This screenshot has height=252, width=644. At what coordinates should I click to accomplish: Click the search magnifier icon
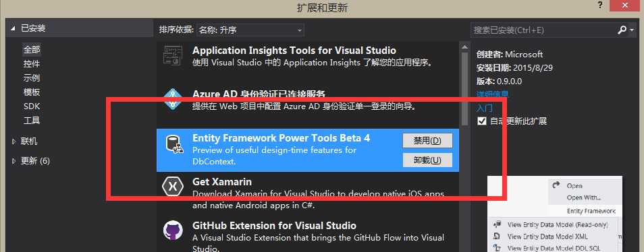click(x=622, y=30)
